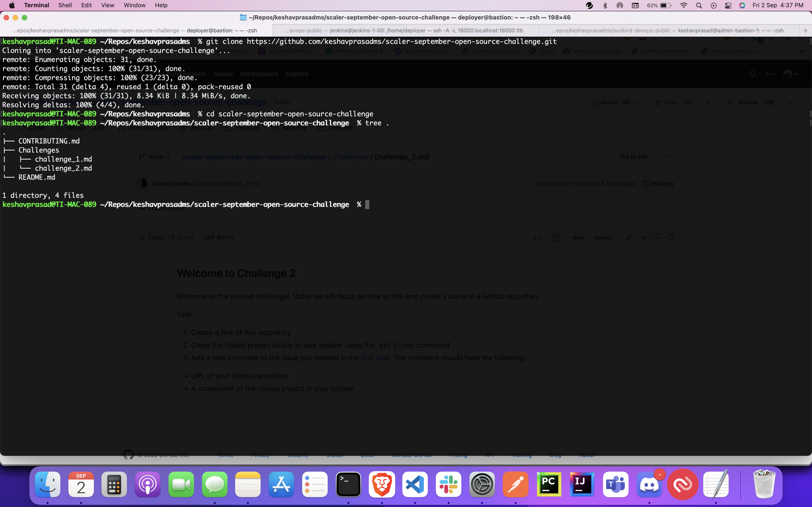
Task: Add a new terminal tab with the plus button
Action: point(805,31)
